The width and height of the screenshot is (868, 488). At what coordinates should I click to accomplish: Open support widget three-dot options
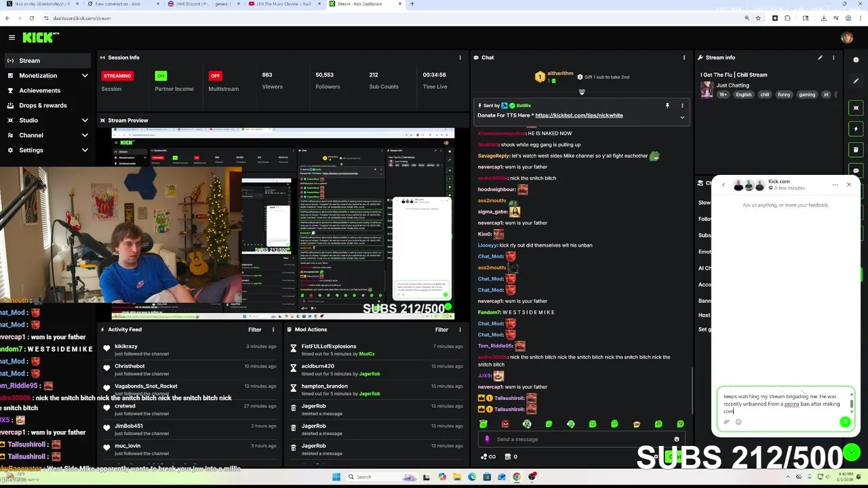(835, 184)
